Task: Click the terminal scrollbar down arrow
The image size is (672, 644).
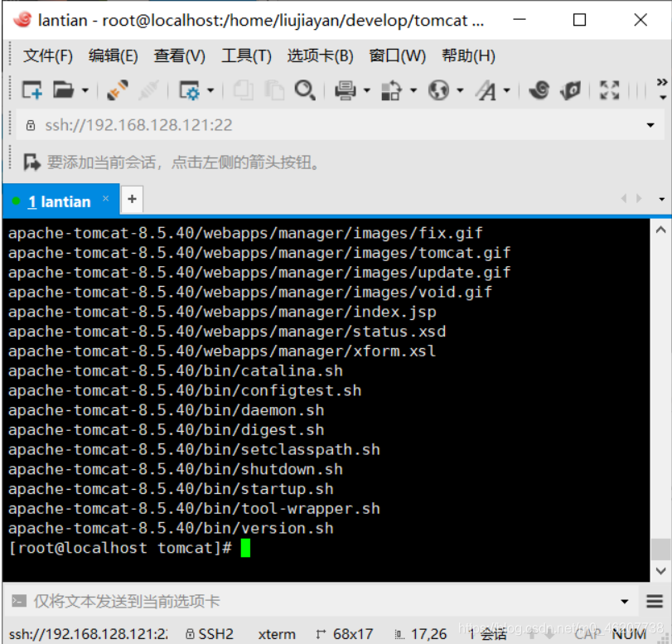Action: (x=660, y=571)
